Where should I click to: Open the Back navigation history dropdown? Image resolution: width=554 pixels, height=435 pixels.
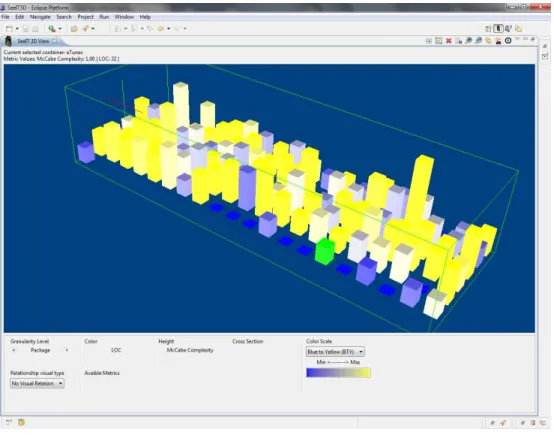(169, 29)
